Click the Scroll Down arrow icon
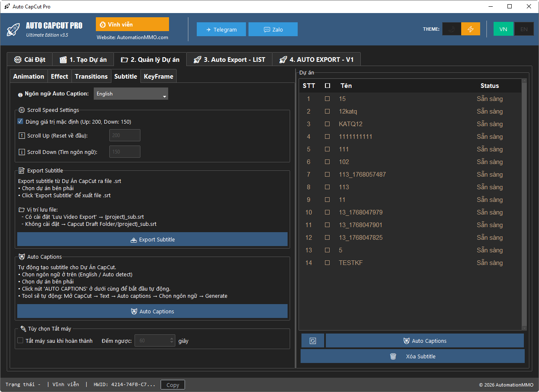The image size is (539, 392). (x=22, y=152)
